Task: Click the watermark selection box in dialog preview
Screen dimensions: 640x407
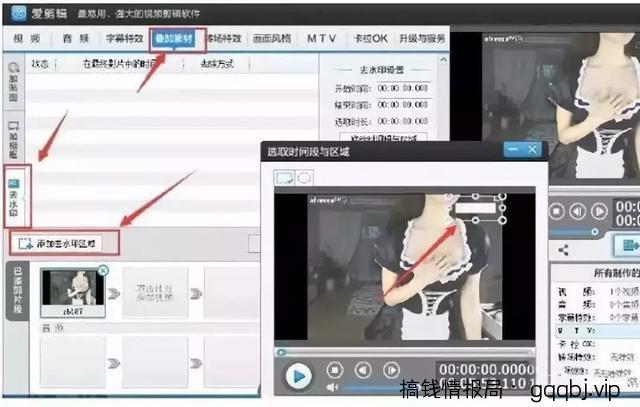Action: [x=476, y=209]
